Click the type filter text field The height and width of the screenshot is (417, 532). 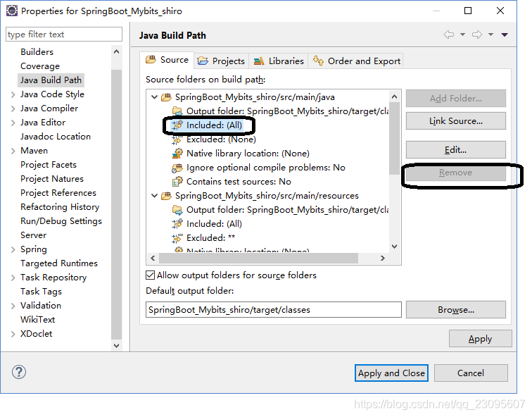pos(64,35)
